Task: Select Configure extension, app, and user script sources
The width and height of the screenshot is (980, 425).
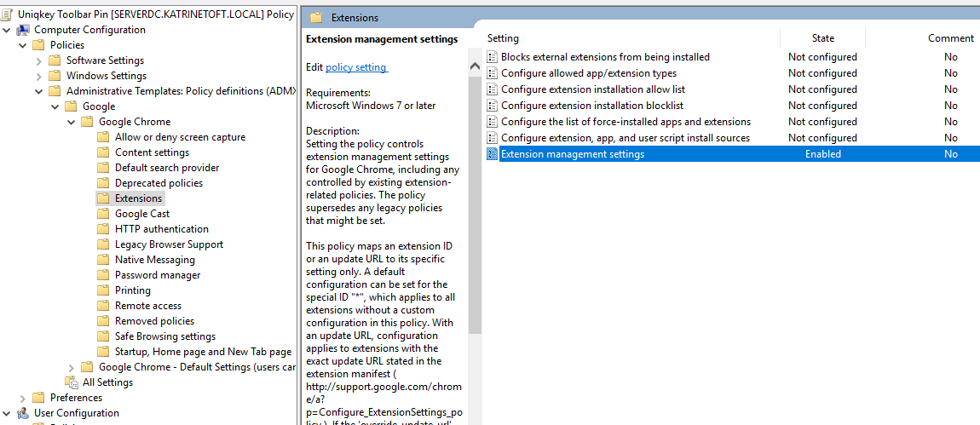Action: coord(625,138)
